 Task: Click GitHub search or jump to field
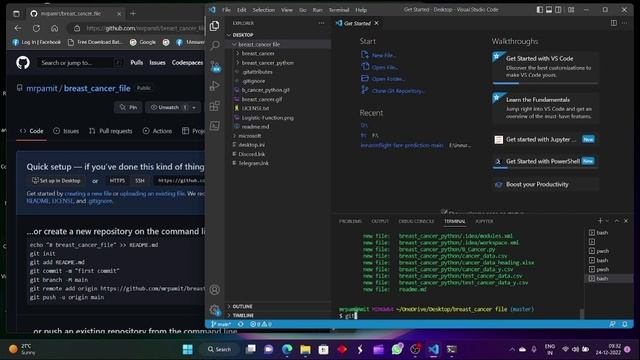[x=80, y=62]
